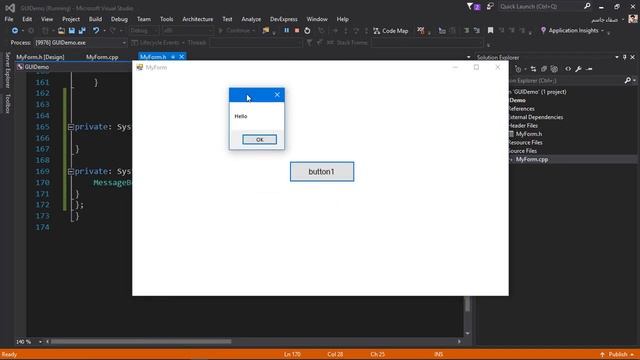The height and width of the screenshot is (360, 640).
Task: Click the user account avatar picture
Action: (633, 19)
